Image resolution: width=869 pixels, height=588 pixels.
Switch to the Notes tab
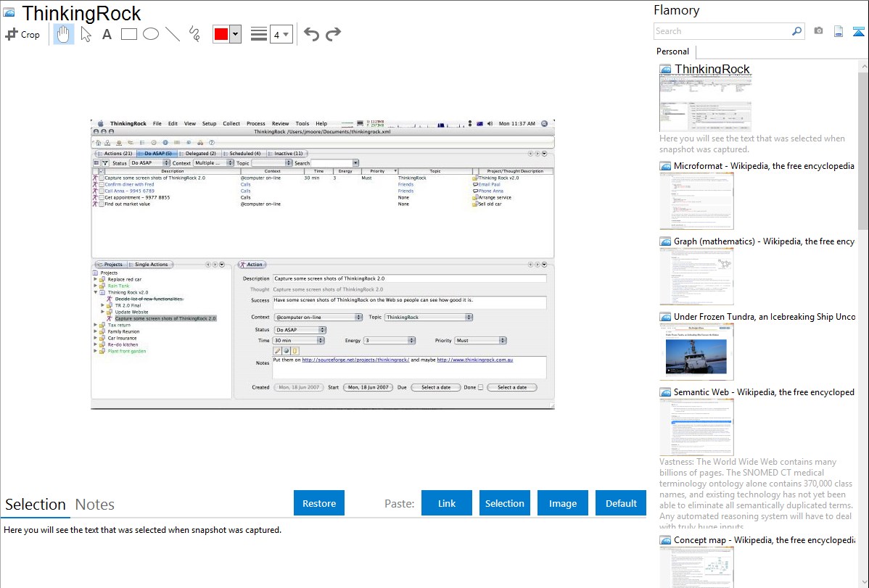pos(95,505)
